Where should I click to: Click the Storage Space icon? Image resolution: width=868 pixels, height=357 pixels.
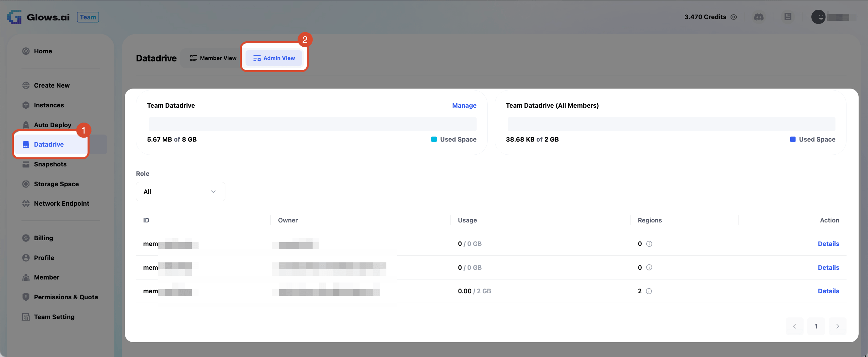26,184
